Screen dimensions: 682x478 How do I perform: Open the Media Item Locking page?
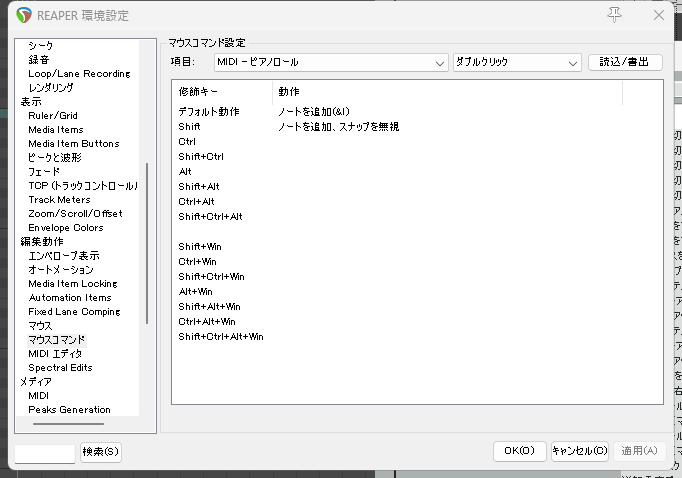click(x=73, y=284)
